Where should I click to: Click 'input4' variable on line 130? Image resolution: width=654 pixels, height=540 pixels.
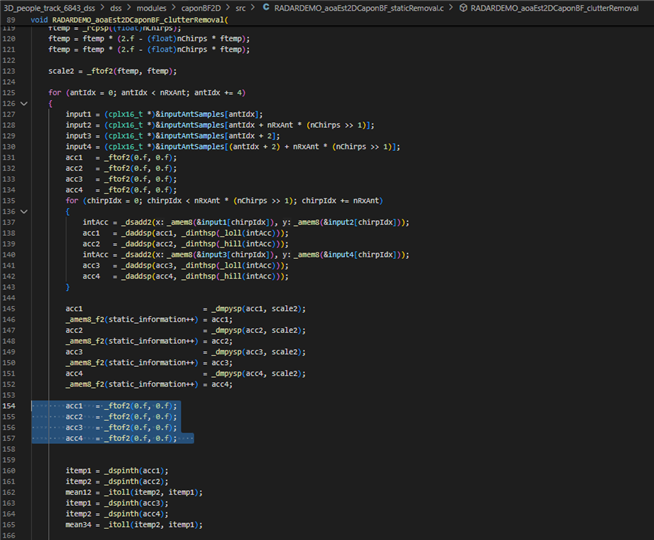click(x=78, y=147)
